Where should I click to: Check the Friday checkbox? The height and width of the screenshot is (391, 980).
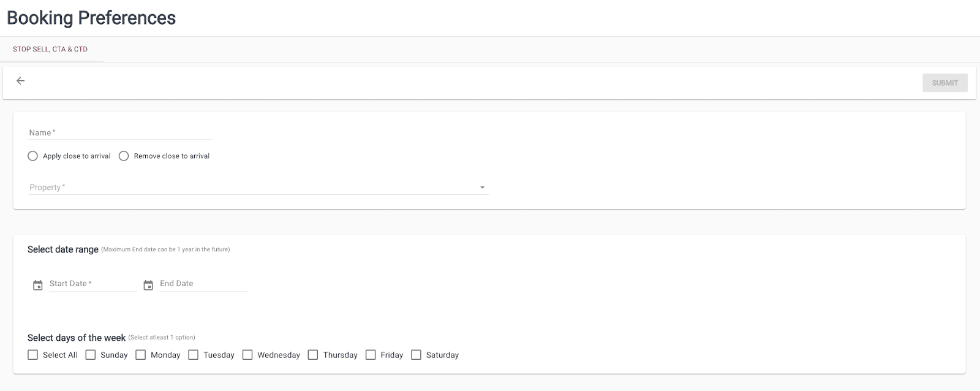point(371,355)
